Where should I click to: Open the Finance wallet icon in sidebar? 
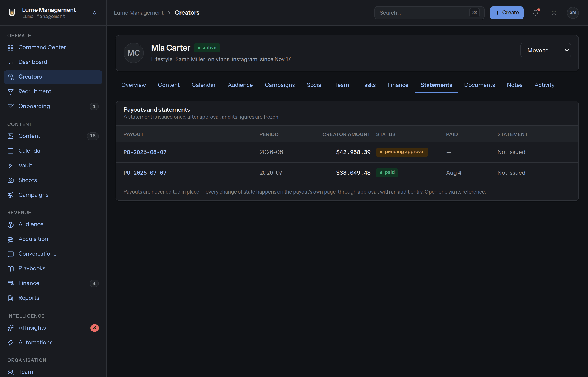11,283
